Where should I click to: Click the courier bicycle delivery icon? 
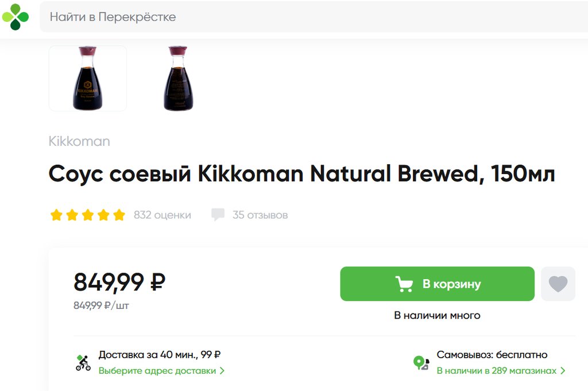[x=83, y=363]
